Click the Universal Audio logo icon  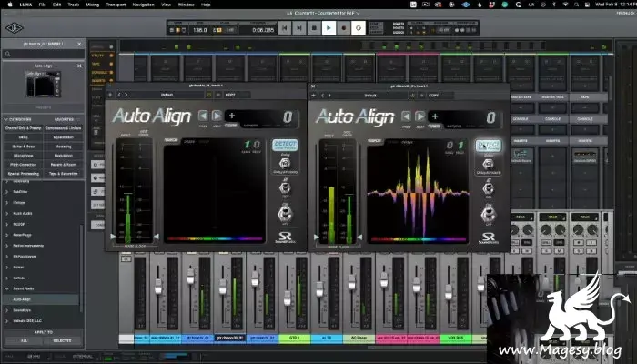pos(15,28)
